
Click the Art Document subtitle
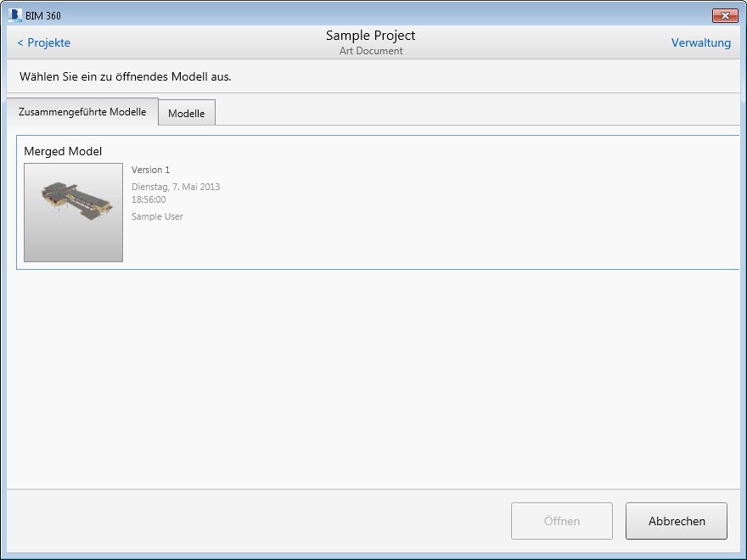371,51
